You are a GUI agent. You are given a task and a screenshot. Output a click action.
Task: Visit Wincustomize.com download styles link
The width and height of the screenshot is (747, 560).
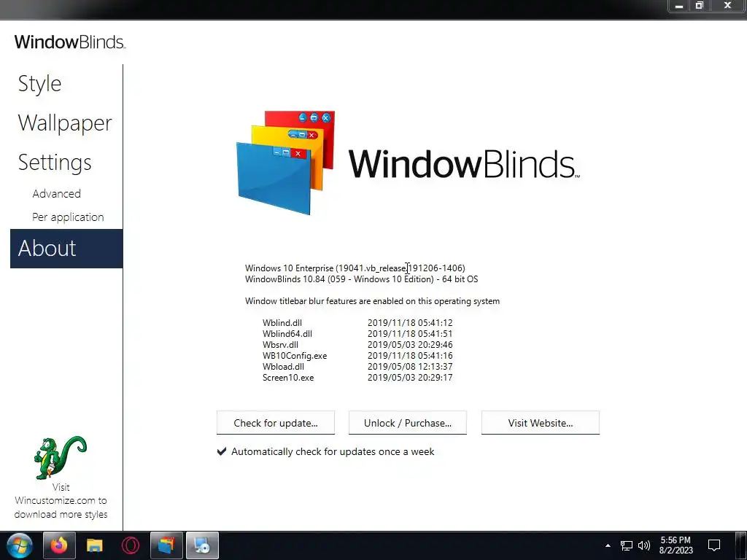tap(61, 501)
